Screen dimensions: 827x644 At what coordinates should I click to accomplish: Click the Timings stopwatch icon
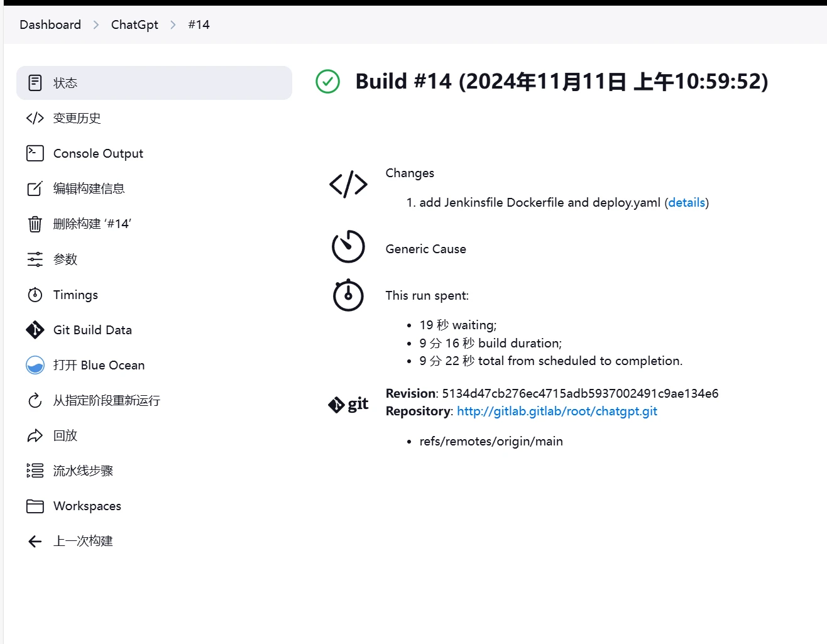point(35,295)
